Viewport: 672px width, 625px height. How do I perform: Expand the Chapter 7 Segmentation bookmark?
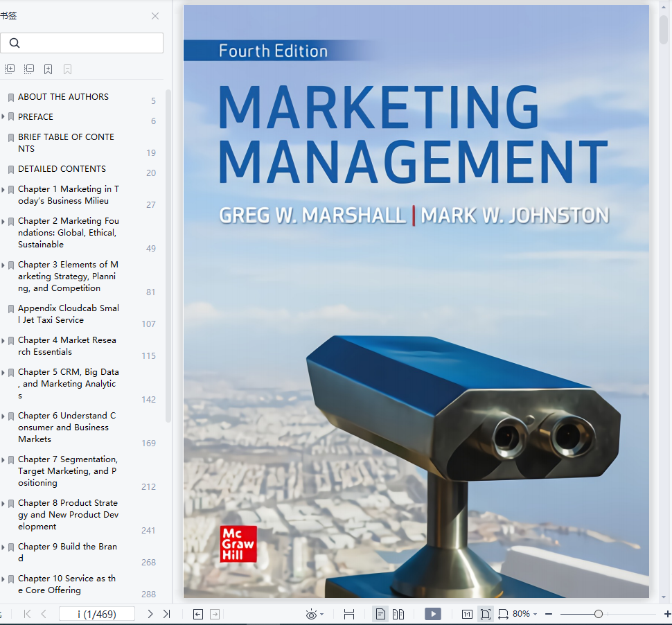pyautogui.click(x=3, y=459)
